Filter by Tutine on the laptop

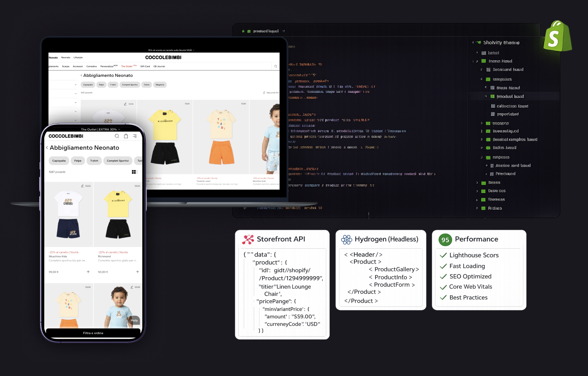147,85
